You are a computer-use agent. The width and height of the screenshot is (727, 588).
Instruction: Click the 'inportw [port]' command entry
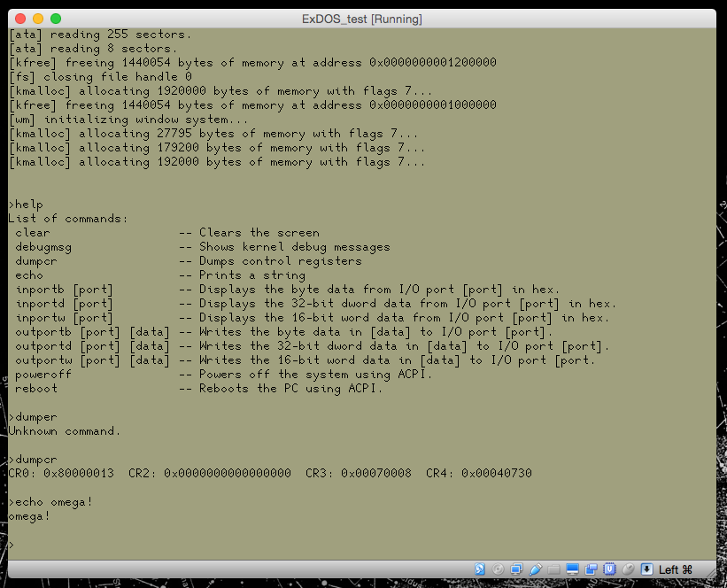tap(64, 318)
